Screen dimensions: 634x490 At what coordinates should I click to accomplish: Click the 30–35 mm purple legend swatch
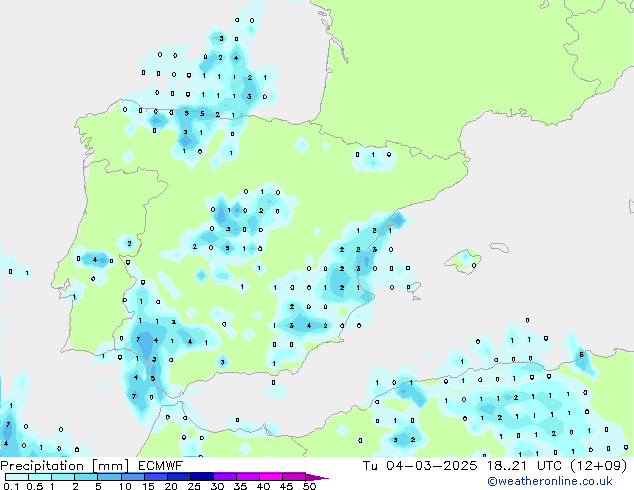point(225,477)
